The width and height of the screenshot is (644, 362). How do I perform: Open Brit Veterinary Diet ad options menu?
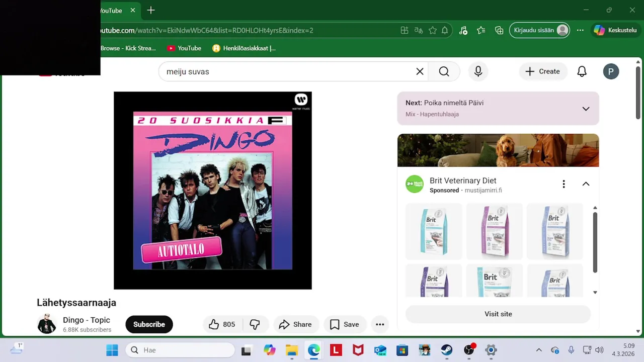[x=563, y=184]
